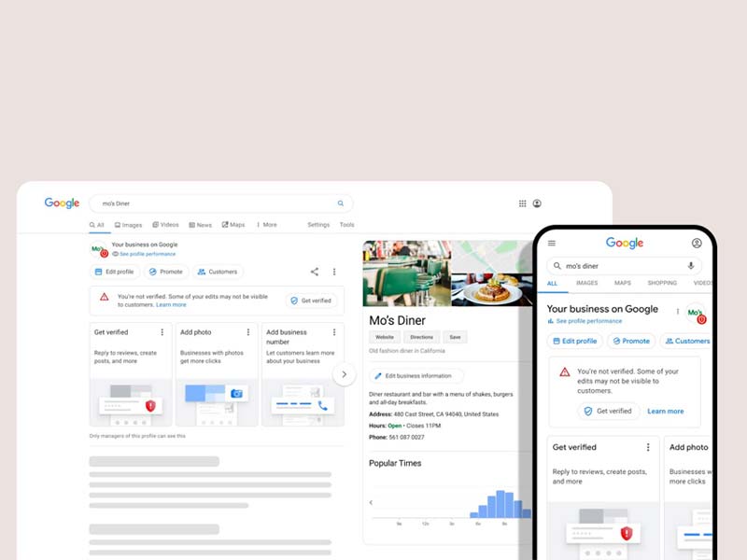This screenshot has height=560, width=747.
Task: Open Get verified card options menu on desktop
Action: 162,332
